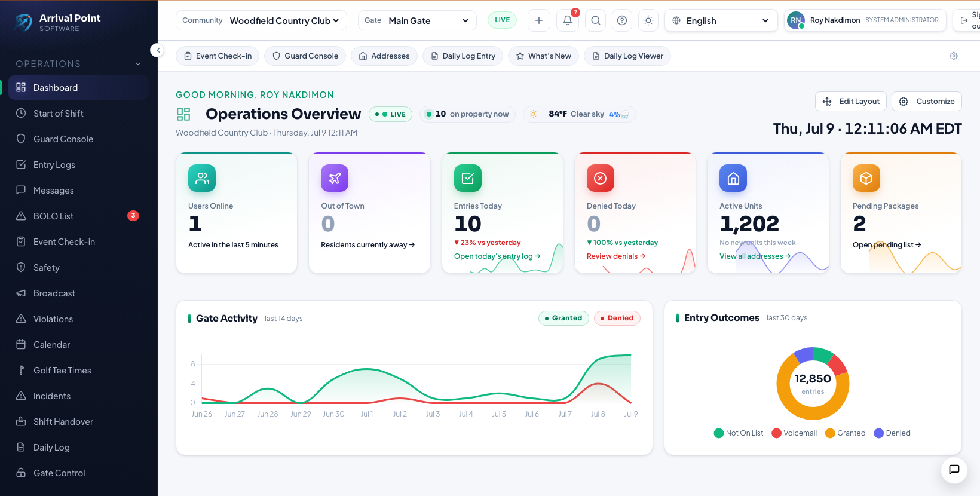Click the Edit Layout button
This screenshot has width=980, height=496.
[851, 102]
